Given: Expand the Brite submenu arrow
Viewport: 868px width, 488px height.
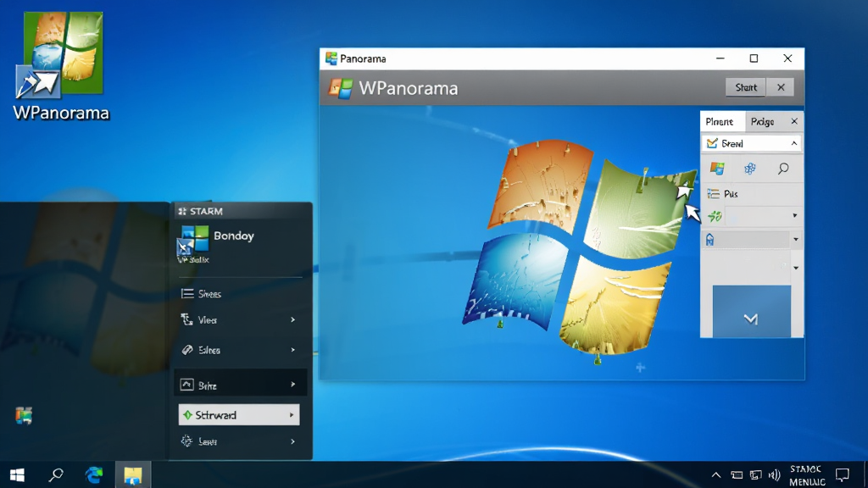Looking at the screenshot, I should click(292, 384).
